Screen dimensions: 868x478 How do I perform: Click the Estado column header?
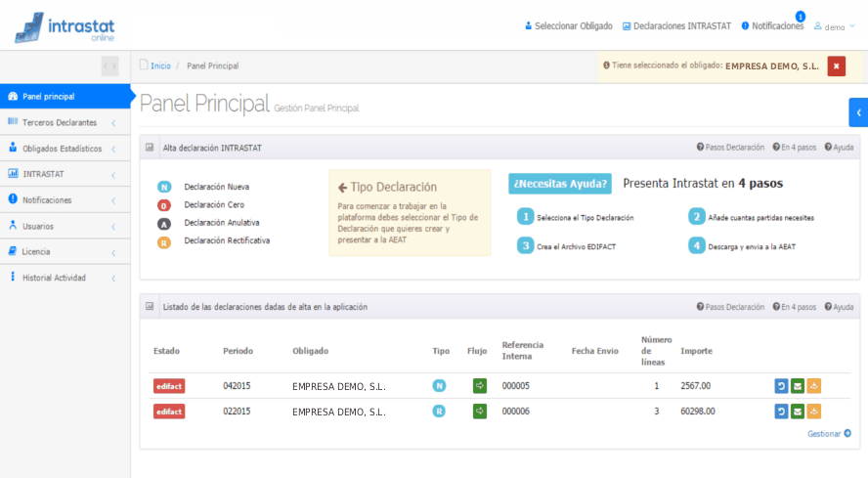[x=166, y=351]
